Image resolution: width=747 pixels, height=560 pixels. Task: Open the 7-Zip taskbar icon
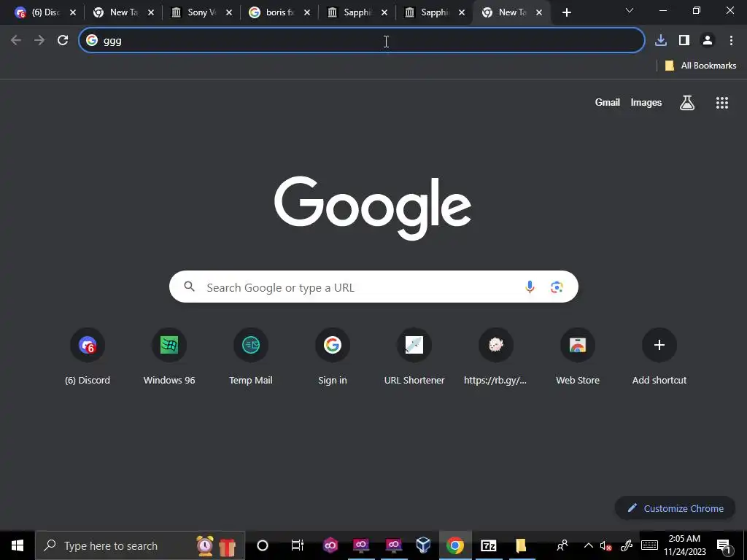[x=488, y=545]
